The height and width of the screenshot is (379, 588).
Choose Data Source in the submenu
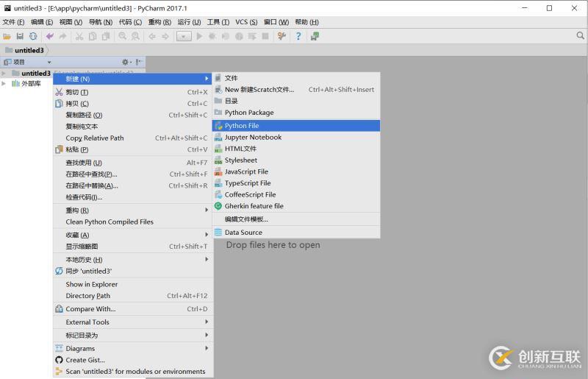(296, 233)
